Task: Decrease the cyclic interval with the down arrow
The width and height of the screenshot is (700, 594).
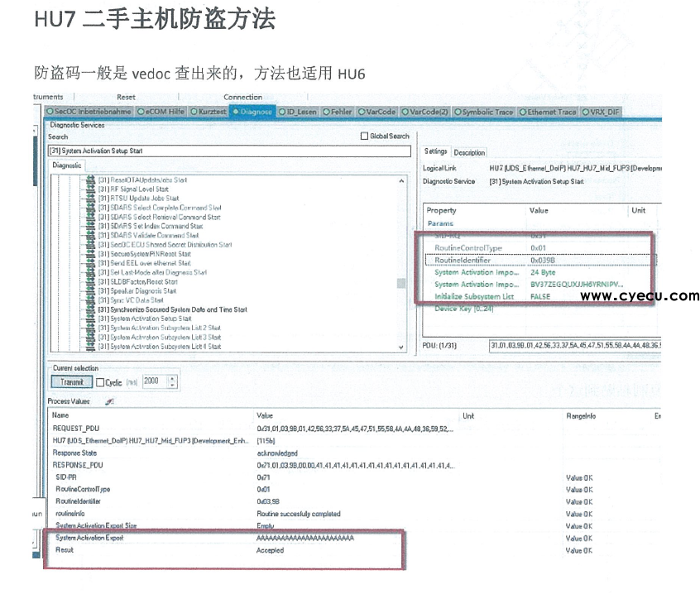Action: (x=173, y=385)
